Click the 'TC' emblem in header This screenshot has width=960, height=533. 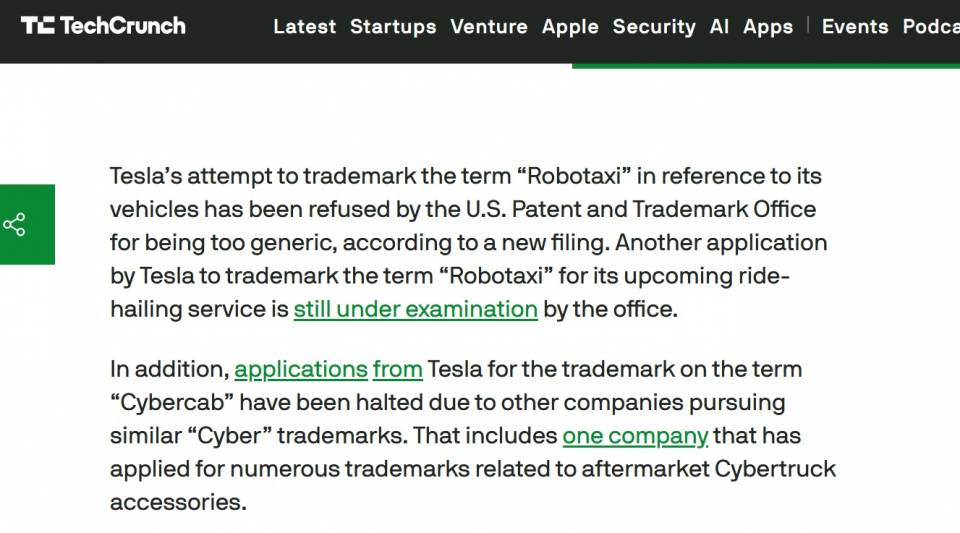click(x=37, y=26)
